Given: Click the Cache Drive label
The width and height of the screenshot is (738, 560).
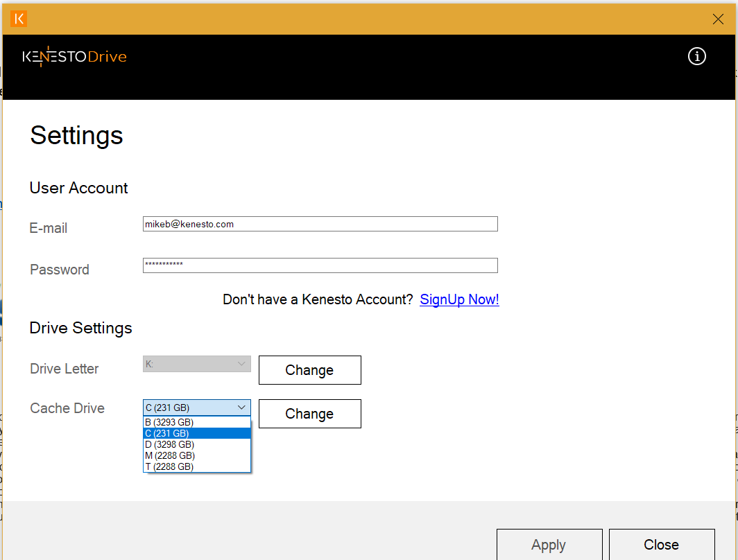Looking at the screenshot, I should (67, 408).
